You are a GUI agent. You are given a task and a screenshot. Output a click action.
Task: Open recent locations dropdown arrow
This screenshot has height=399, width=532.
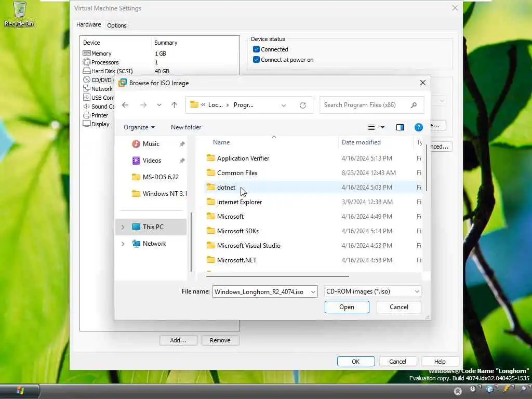[x=159, y=105]
